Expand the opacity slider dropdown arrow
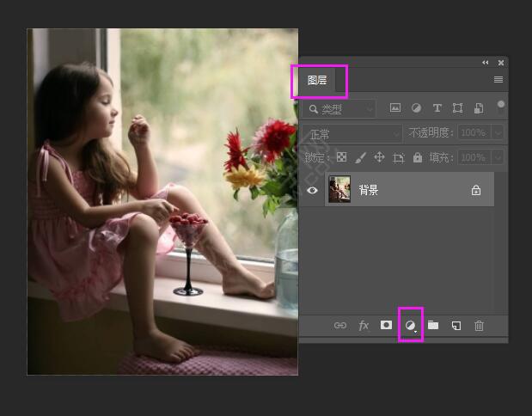Screen dimensions: 532x416 pos(498,132)
